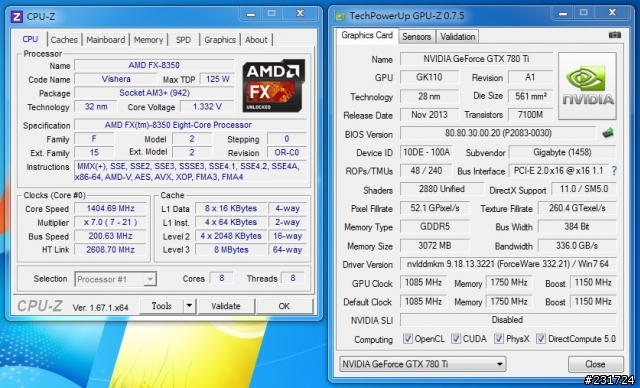This screenshot has height=388, width=640.
Task: Open the Processor #1 selection dropdown
Action: 116,279
